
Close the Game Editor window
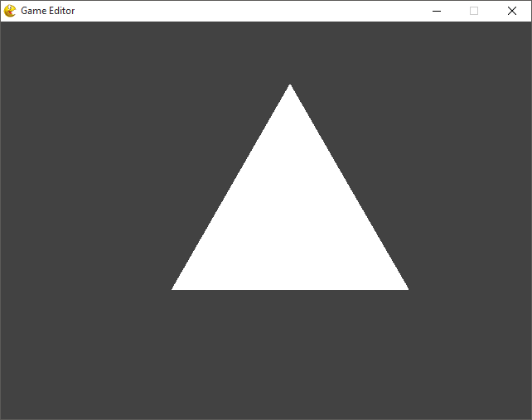[512, 12]
